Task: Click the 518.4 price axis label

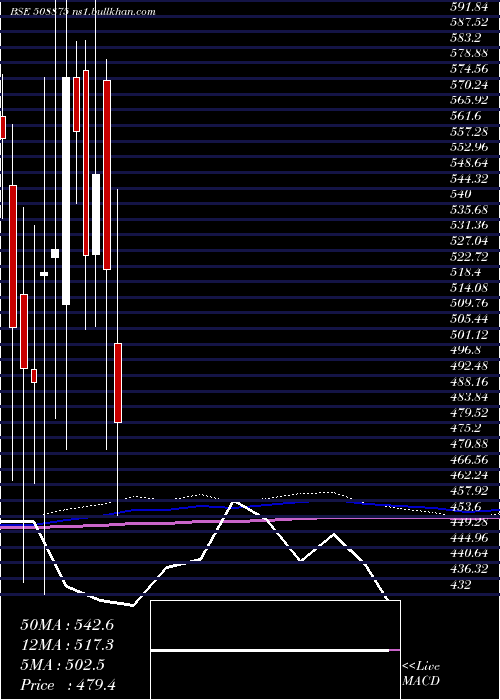Action: pos(466,272)
